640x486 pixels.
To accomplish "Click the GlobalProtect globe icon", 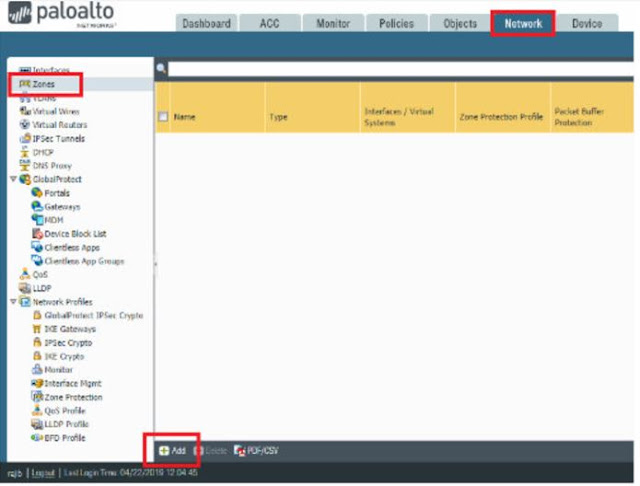I will pyautogui.click(x=25, y=179).
